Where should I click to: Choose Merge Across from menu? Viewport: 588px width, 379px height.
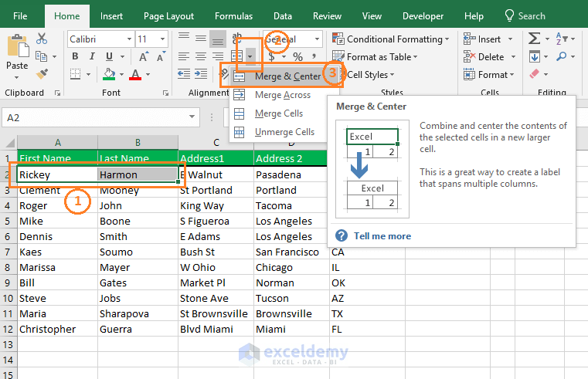[x=279, y=95]
